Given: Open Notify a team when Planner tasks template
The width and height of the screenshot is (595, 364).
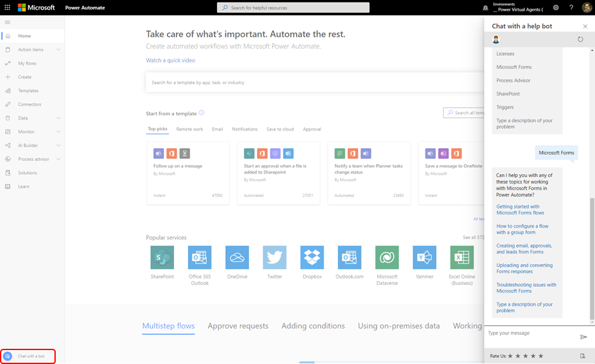Looking at the screenshot, I should click(369, 173).
